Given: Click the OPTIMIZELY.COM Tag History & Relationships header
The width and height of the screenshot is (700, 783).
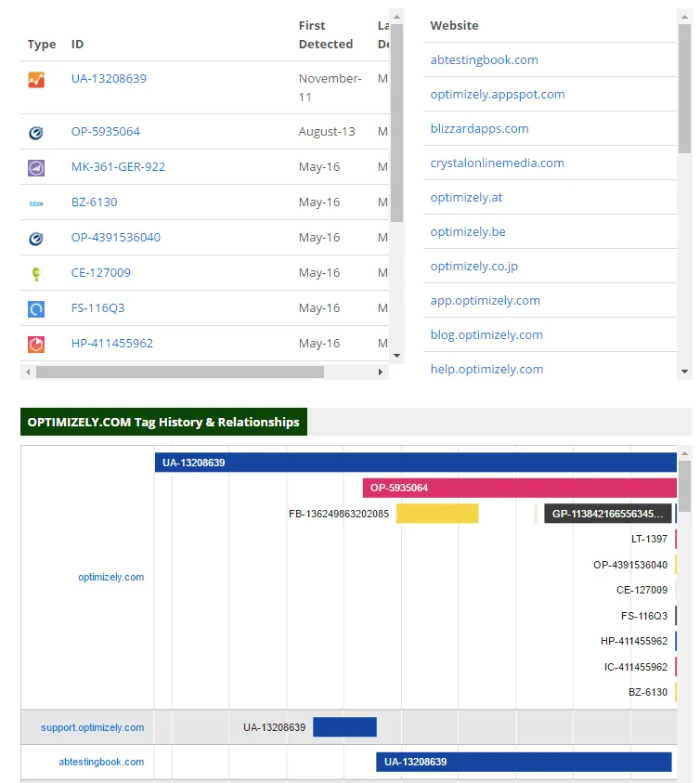Looking at the screenshot, I should [x=163, y=422].
